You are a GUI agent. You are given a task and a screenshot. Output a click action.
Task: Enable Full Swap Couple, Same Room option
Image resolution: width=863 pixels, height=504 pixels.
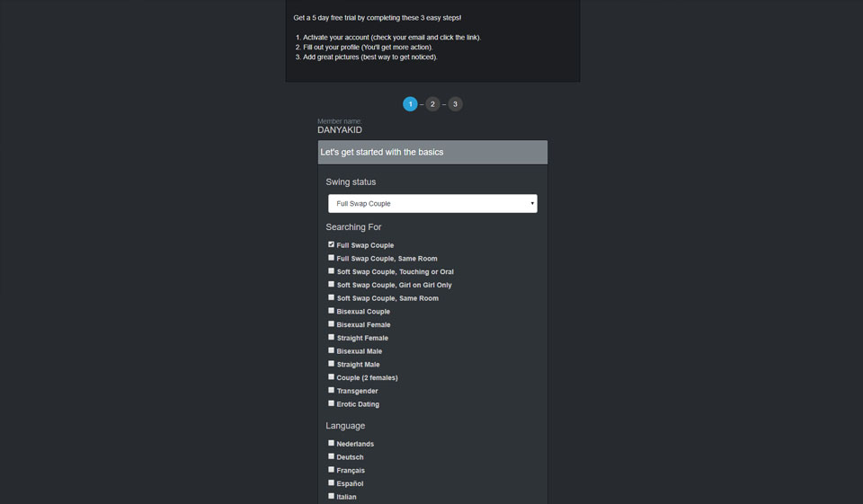click(x=331, y=258)
